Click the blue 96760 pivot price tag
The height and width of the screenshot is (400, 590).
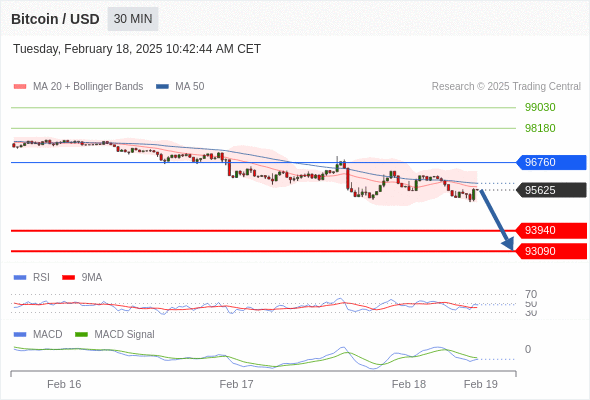(x=551, y=162)
